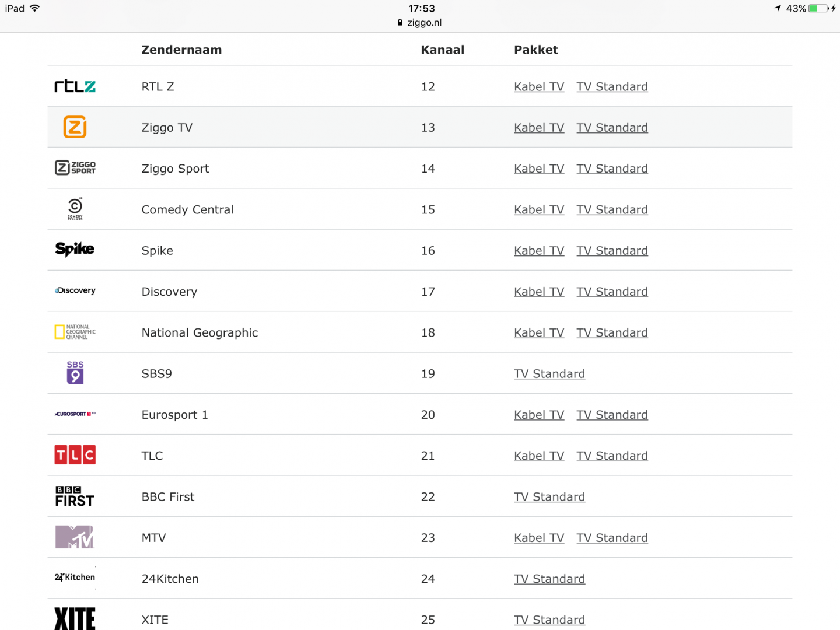Click TV Standard link for SBS9

point(549,374)
